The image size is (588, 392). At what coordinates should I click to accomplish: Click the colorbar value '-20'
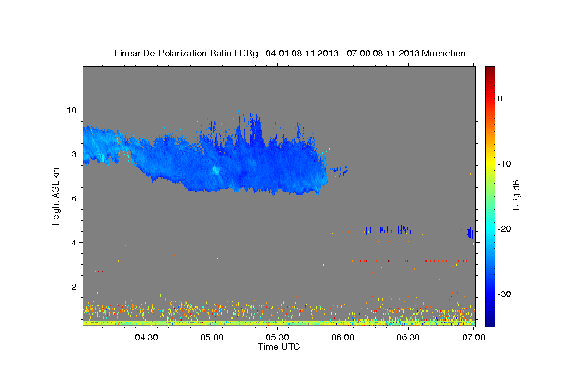(504, 229)
